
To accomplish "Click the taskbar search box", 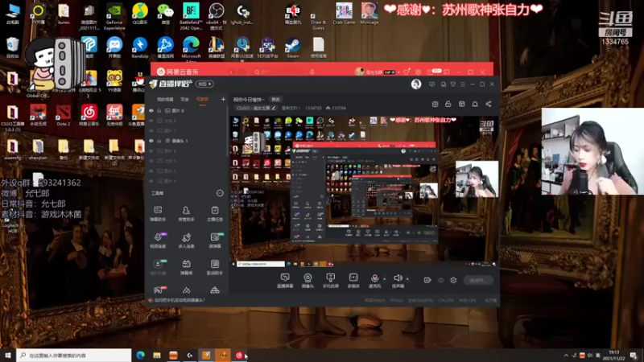I will click(74, 356).
